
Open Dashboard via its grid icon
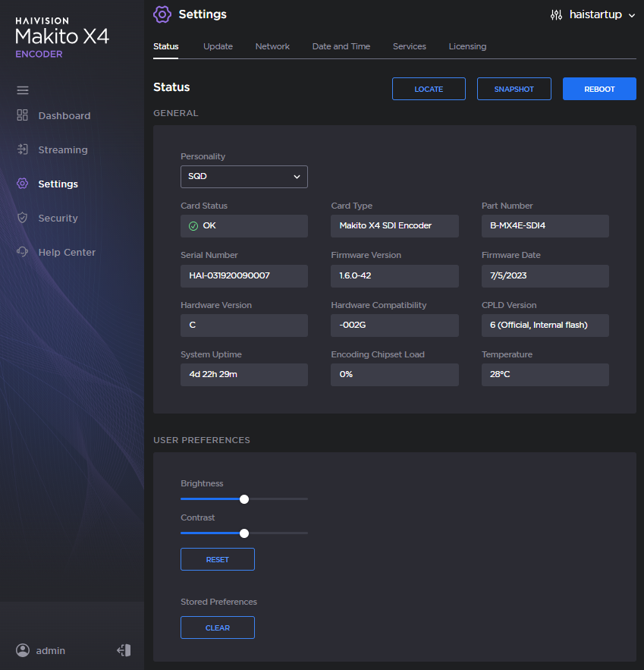[x=23, y=115]
